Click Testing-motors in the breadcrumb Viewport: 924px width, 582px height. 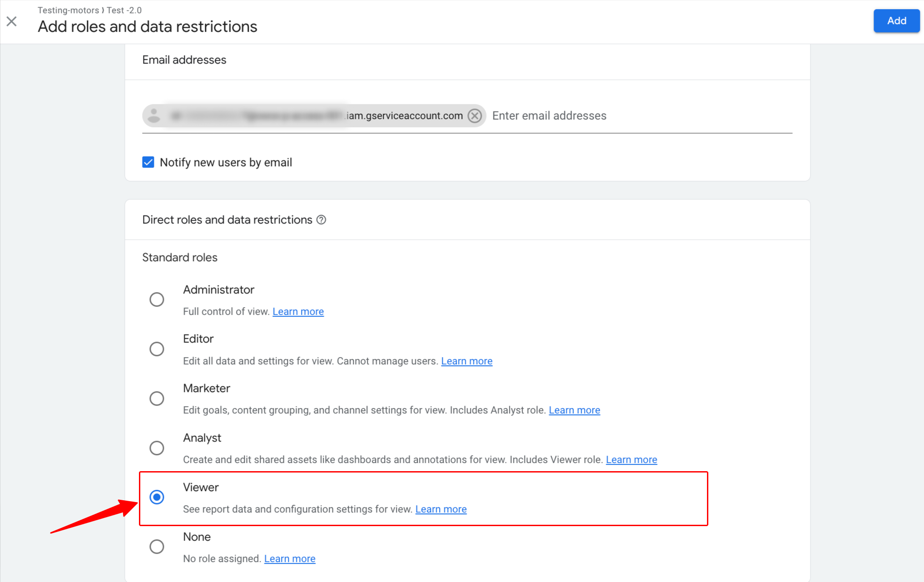[68, 10]
